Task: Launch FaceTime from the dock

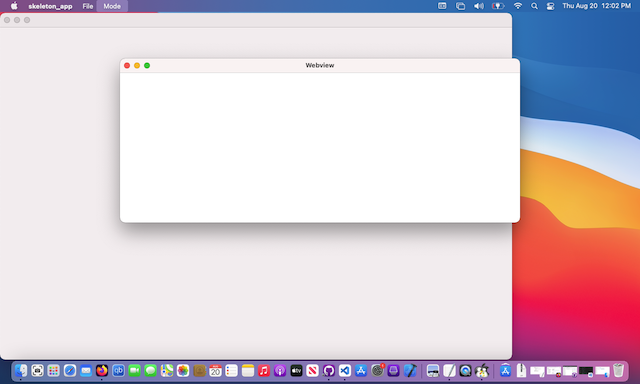Action: click(134, 371)
